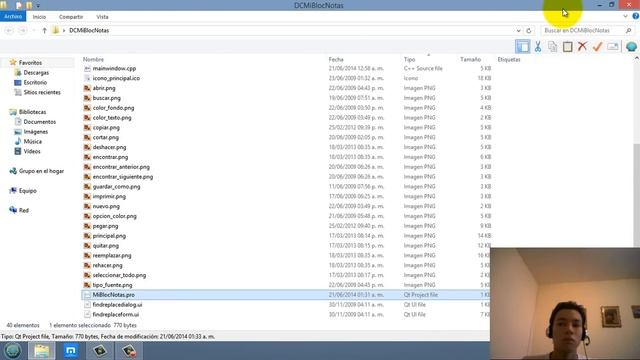Click the file list vertical scrollbar
This screenshot has height=360, width=640.
[x=637, y=196]
